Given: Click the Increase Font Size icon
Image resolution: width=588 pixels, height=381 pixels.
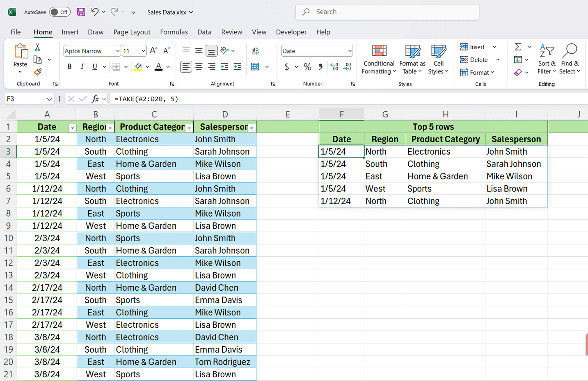Looking at the screenshot, I should coord(153,50).
